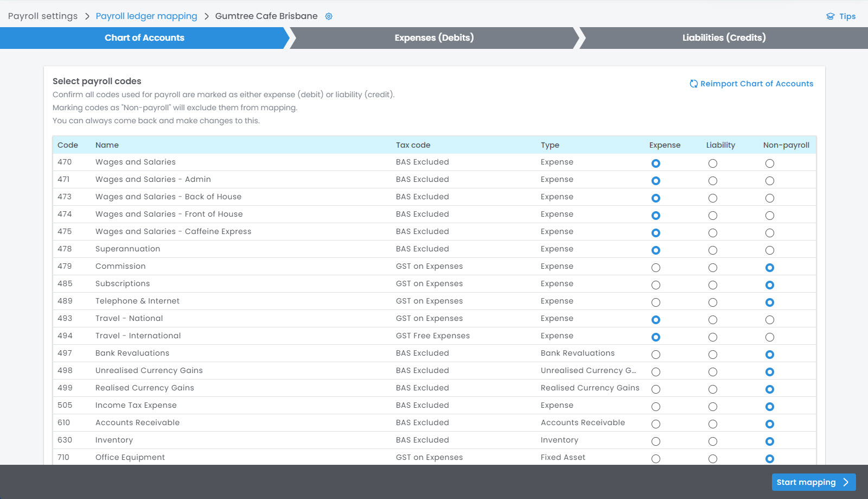Mark Commission as Expense
The width and height of the screenshot is (868, 499).
pyautogui.click(x=656, y=268)
